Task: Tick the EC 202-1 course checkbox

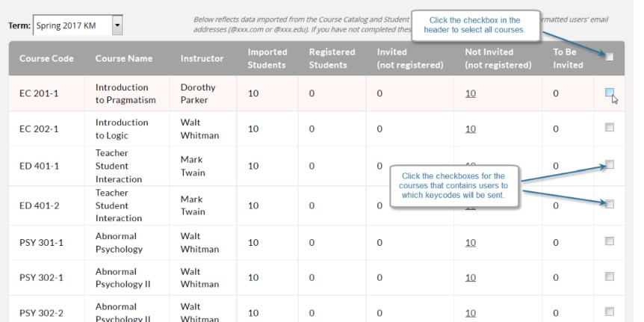Action: pos(610,128)
